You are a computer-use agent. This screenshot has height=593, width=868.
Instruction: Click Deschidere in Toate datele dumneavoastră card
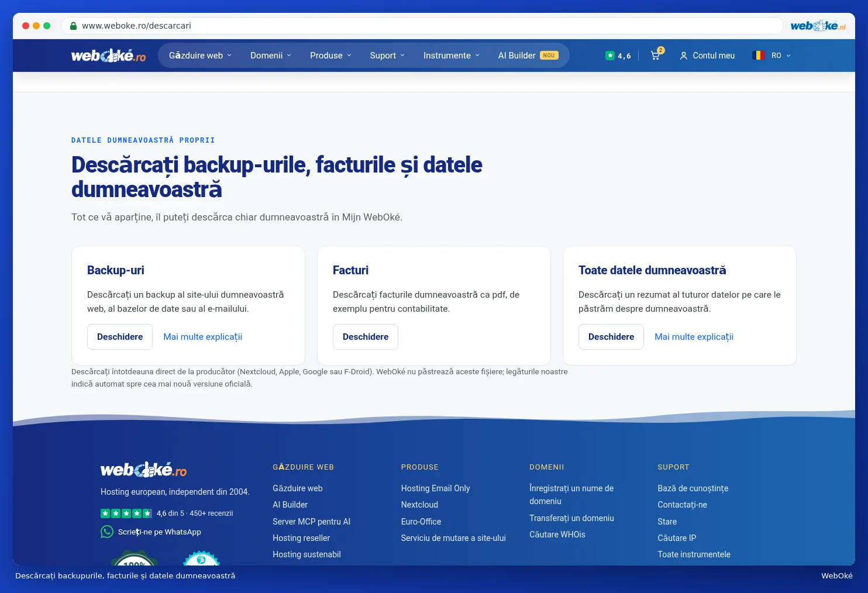click(611, 337)
